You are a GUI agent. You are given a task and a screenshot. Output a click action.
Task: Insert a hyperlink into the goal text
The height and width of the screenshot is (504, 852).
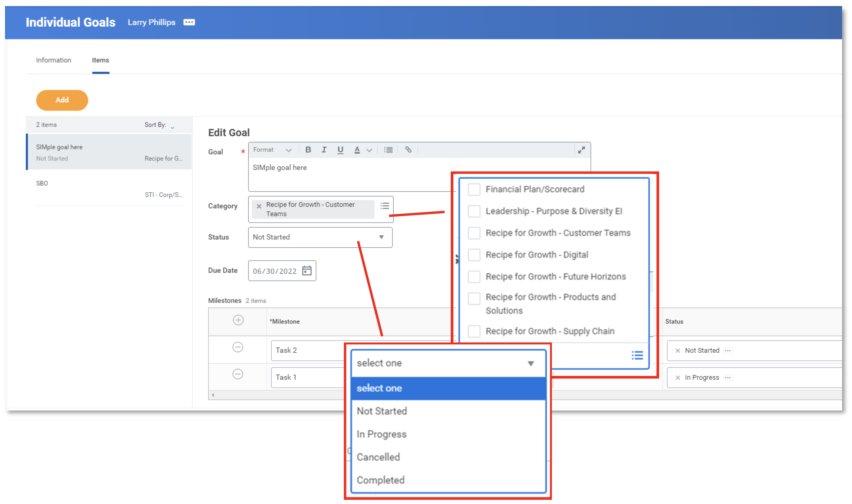point(408,149)
